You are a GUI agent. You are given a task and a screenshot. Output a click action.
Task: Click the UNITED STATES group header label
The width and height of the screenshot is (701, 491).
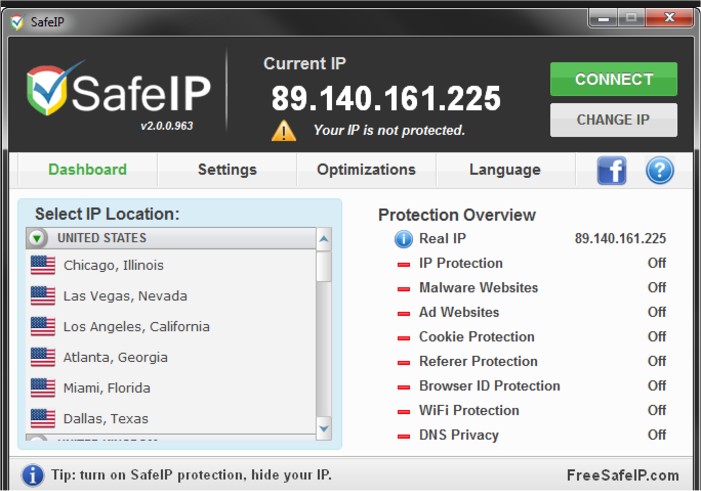(x=102, y=238)
